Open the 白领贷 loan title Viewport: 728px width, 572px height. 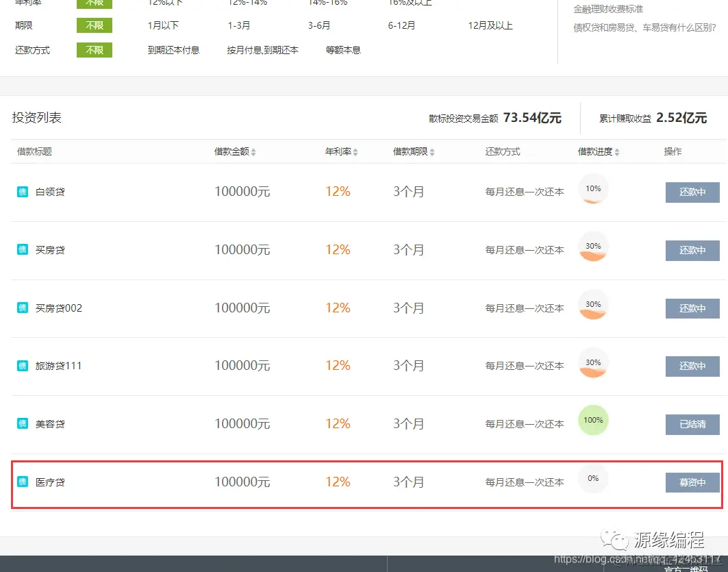[x=50, y=192]
